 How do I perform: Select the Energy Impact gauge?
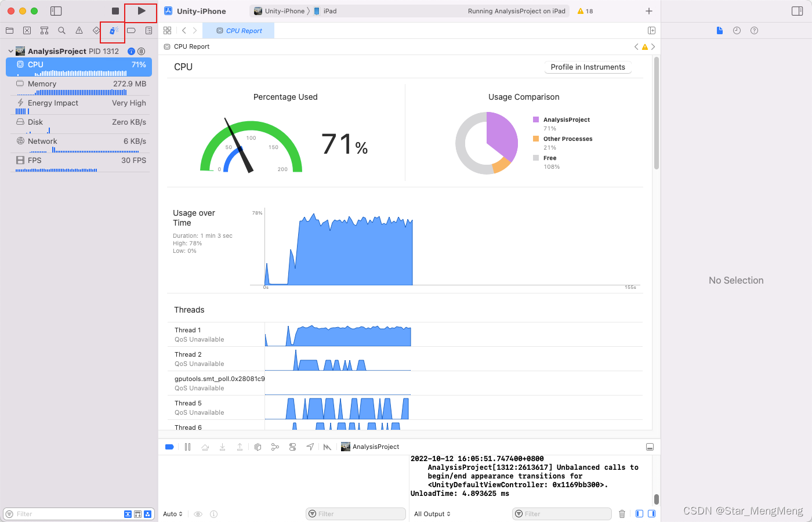(x=79, y=105)
